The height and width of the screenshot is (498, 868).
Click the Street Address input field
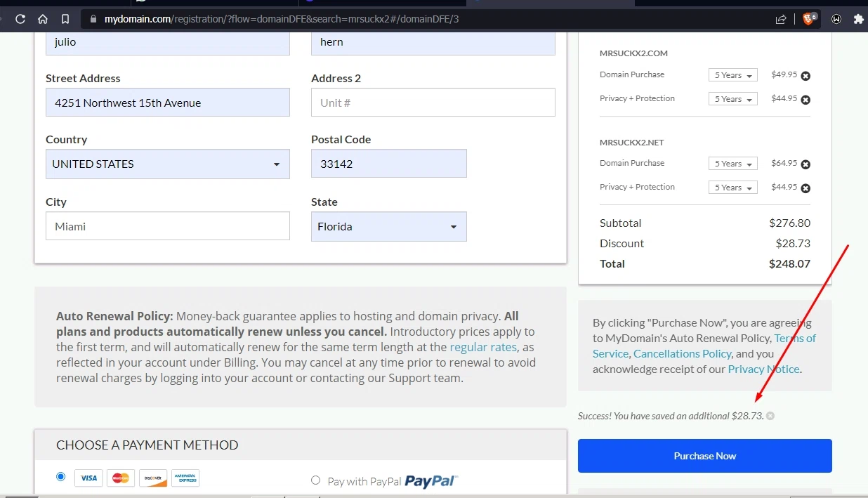point(168,103)
